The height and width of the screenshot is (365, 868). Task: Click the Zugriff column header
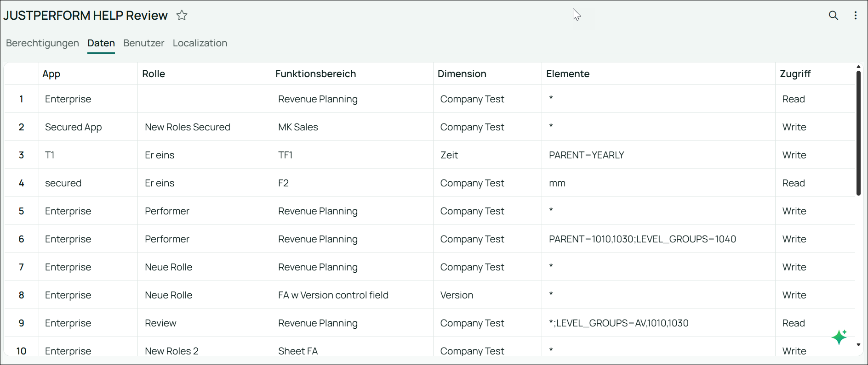[x=815, y=74]
